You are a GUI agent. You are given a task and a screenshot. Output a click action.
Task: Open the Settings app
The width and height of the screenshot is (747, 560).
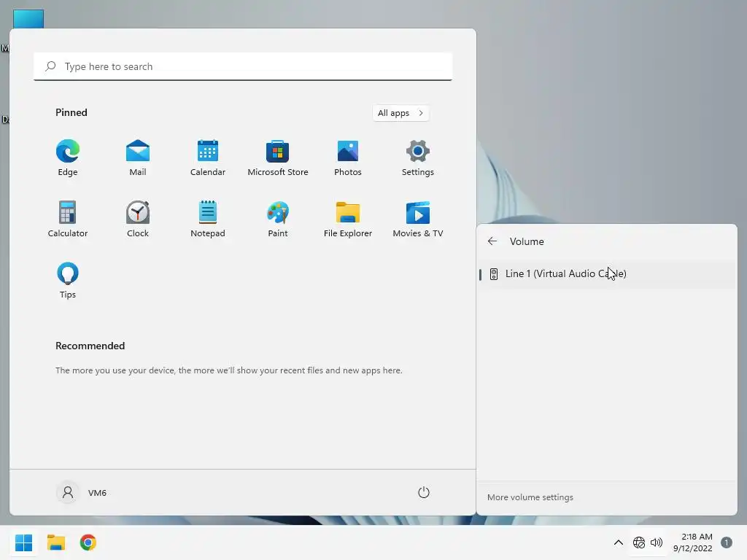tap(418, 158)
